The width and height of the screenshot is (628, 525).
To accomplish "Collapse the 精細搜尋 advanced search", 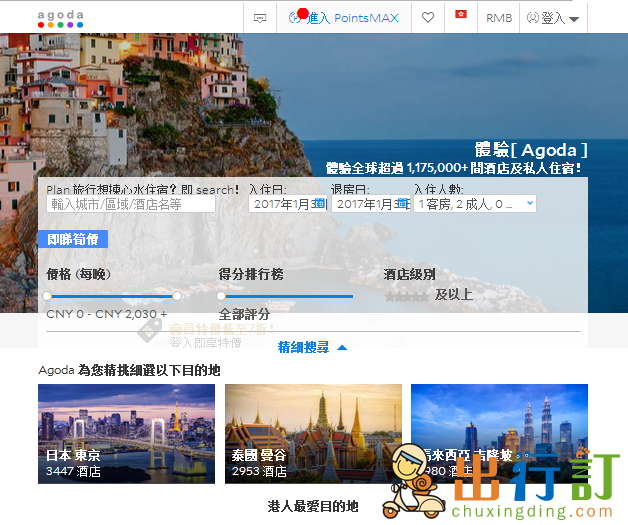I will (x=312, y=347).
